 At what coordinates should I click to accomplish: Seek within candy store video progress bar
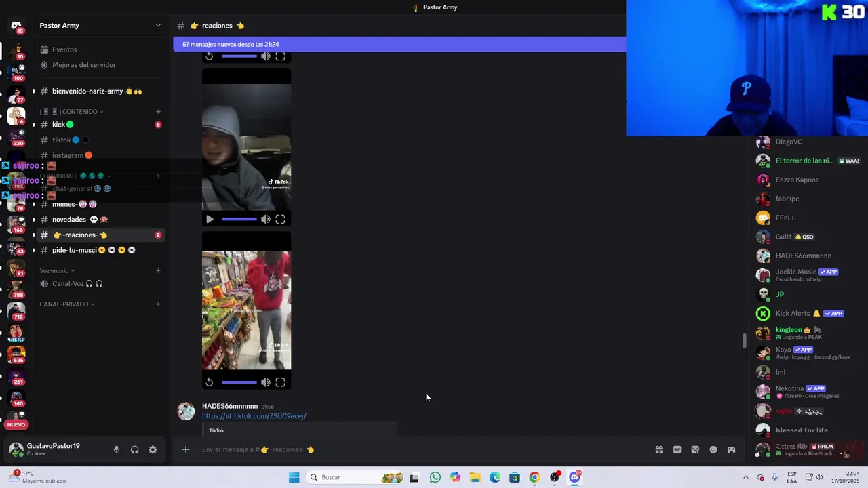click(x=239, y=382)
